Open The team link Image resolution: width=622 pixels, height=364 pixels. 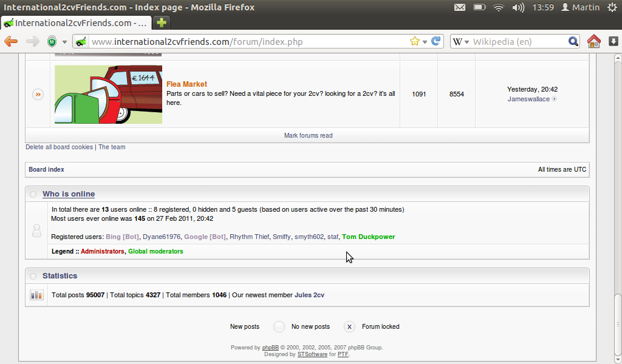pos(112,147)
